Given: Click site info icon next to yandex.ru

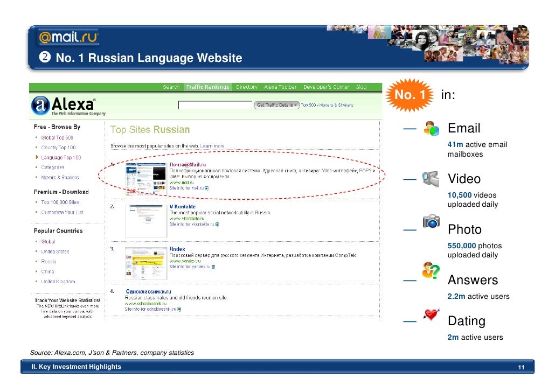Looking at the screenshot, I should point(213,267).
